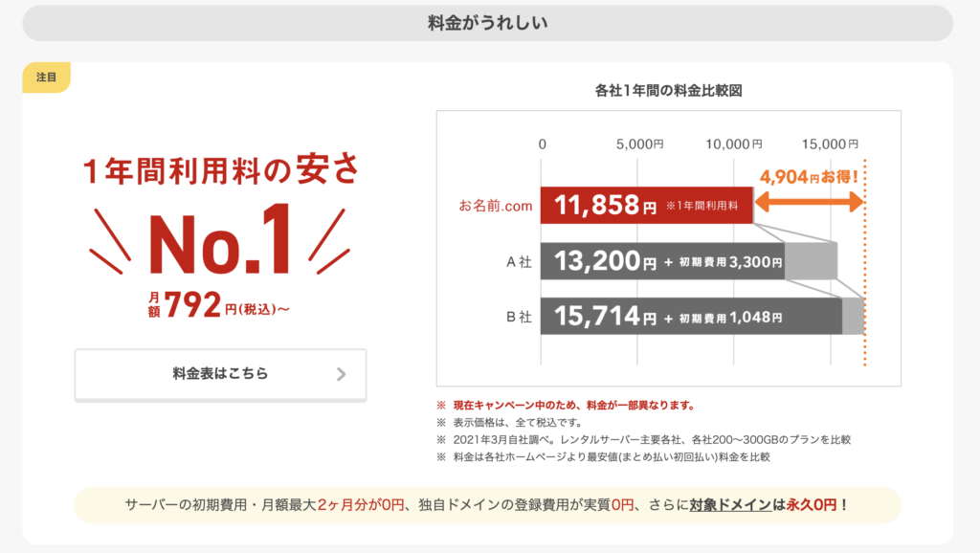Click the 2ヶ月分が0円 red text in banner
980x553 pixels.
(x=361, y=505)
